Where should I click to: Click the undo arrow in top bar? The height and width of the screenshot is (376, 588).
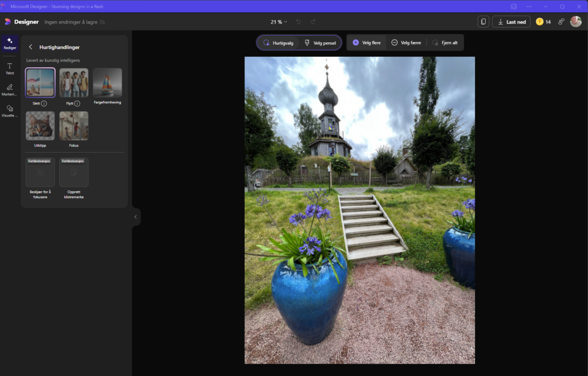[x=299, y=22]
